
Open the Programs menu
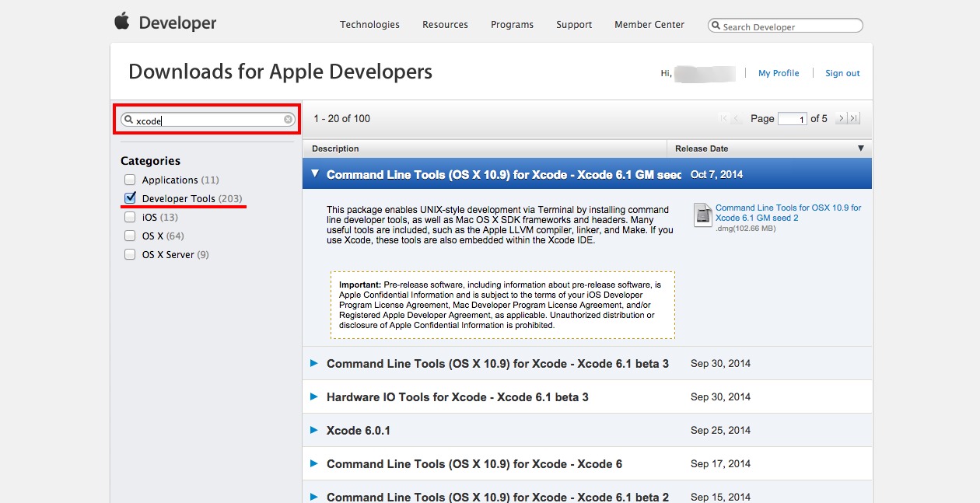click(x=512, y=24)
